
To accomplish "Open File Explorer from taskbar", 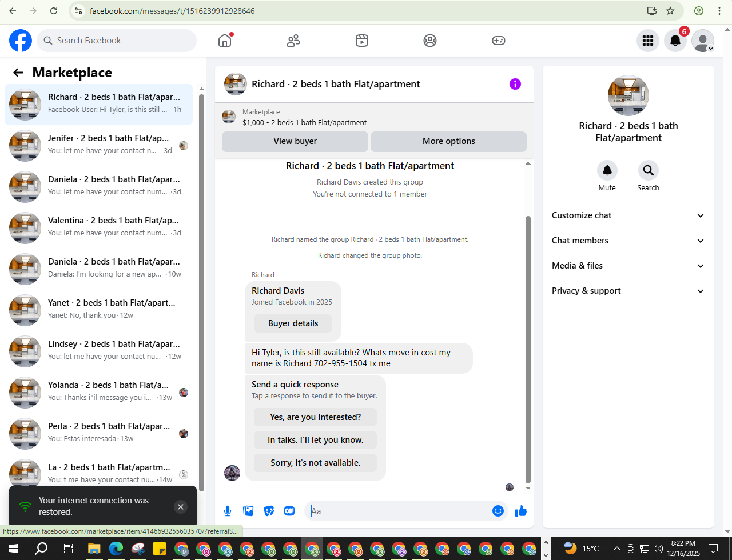I will tap(94, 549).
